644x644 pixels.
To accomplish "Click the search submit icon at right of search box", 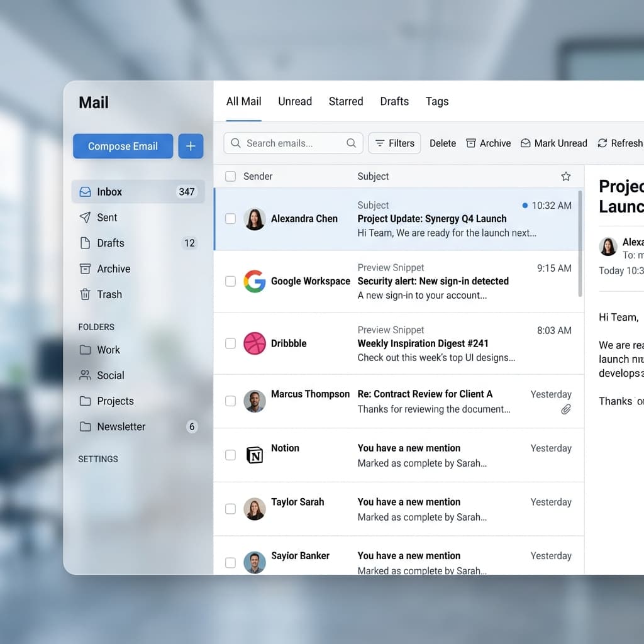I will pyautogui.click(x=351, y=143).
